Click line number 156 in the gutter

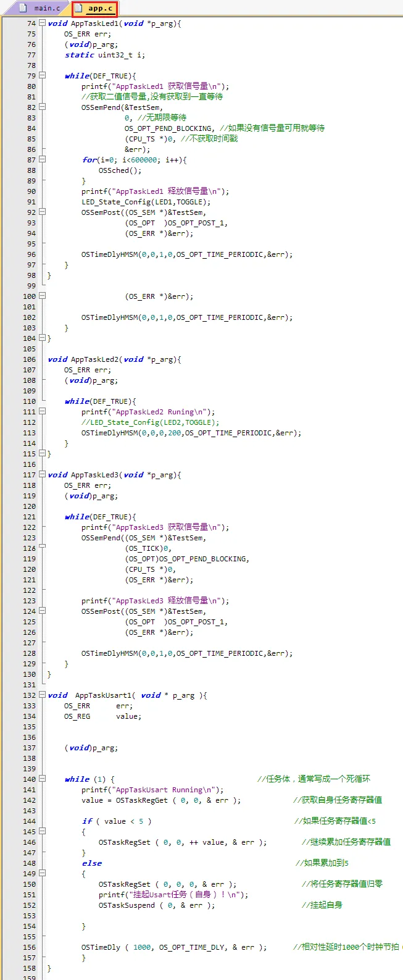[29, 947]
